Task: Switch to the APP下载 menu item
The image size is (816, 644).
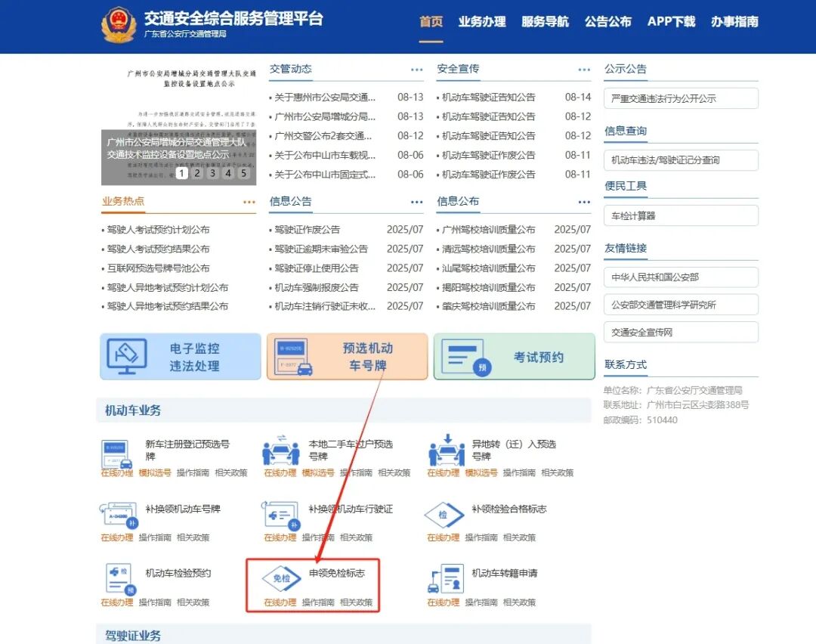Action: (670, 22)
